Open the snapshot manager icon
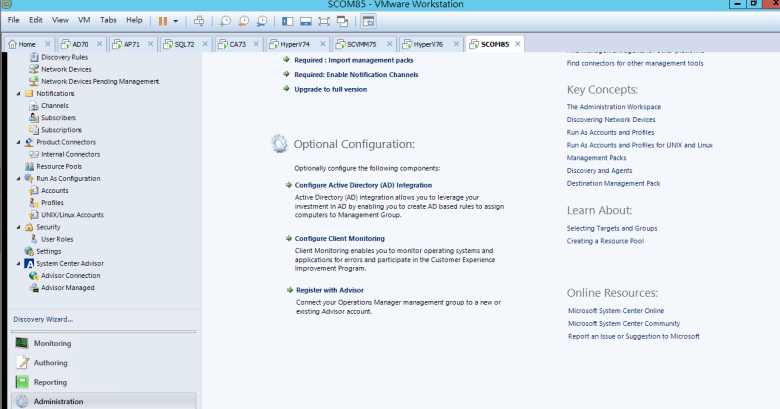Viewport: 780px width, 409px height. pyautogui.click(x=261, y=20)
